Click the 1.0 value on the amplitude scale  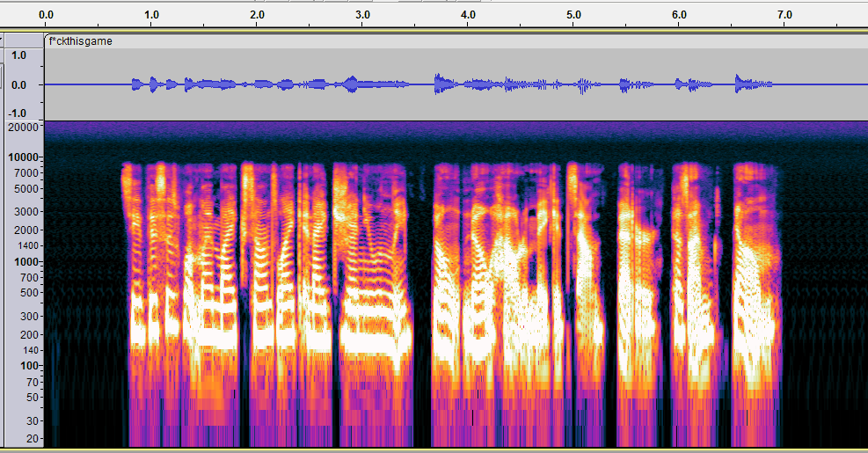pos(18,55)
